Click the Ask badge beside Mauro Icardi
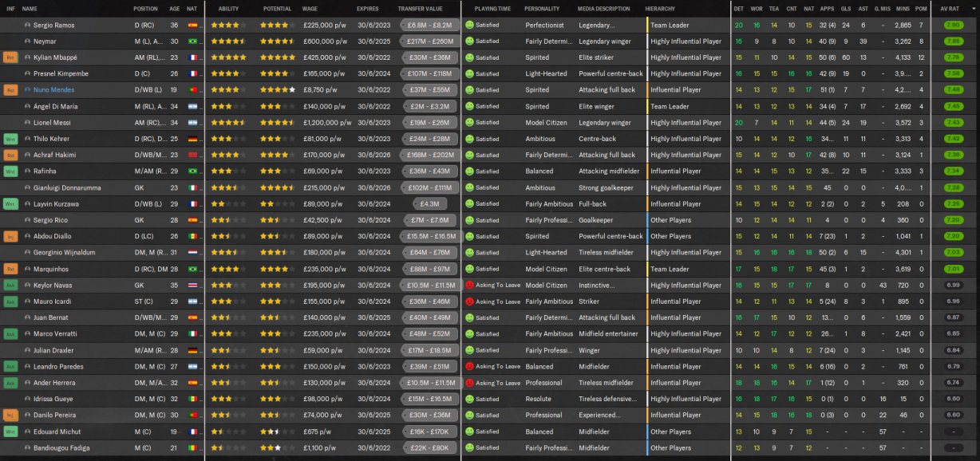The height and width of the screenshot is (461, 980). point(10,301)
